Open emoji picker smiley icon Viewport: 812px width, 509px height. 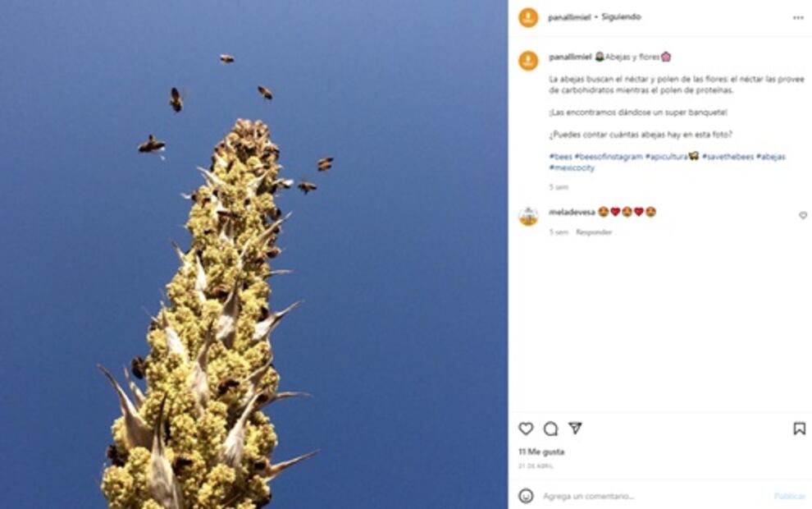point(526,496)
